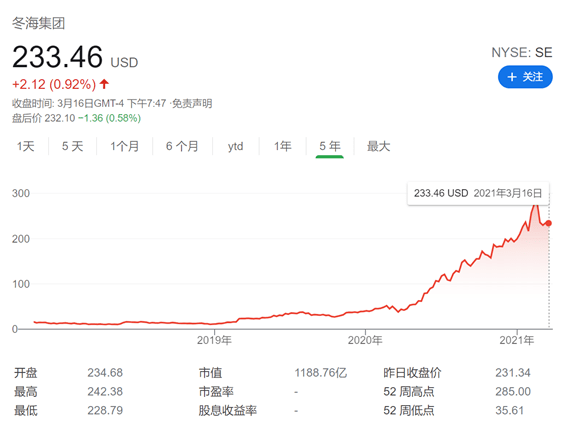The height and width of the screenshot is (430, 580).
Task: Click the 2020年 axis label
Action: pyautogui.click(x=365, y=340)
